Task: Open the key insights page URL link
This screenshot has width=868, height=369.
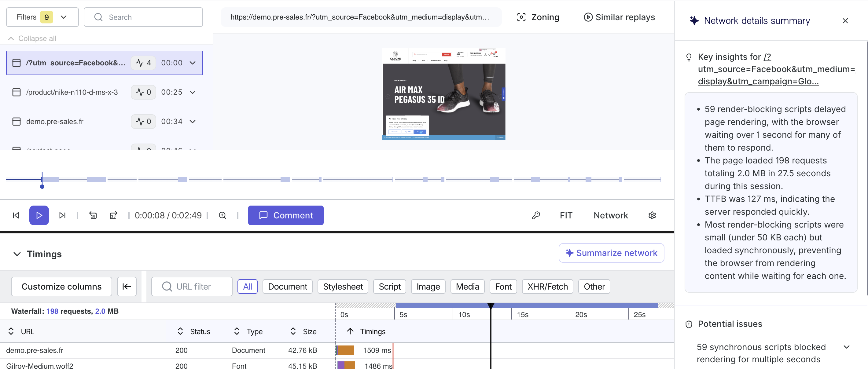Action: tap(776, 69)
